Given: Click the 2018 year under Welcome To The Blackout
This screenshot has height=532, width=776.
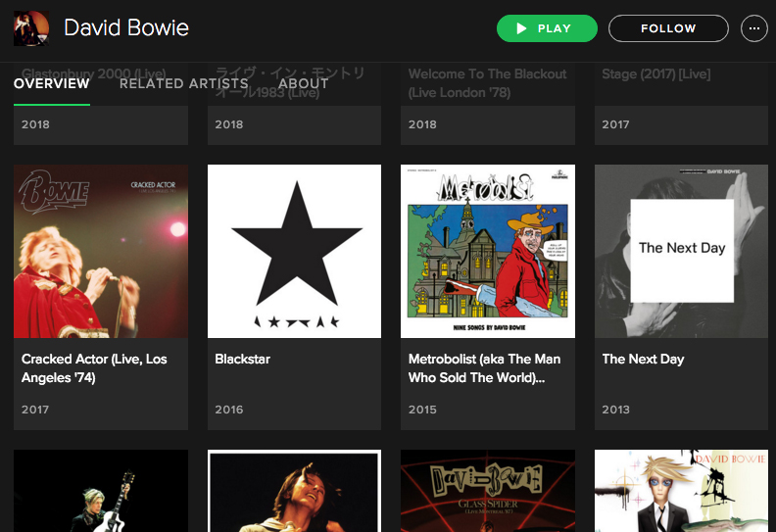Looking at the screenshot, I should pos(422,124).
